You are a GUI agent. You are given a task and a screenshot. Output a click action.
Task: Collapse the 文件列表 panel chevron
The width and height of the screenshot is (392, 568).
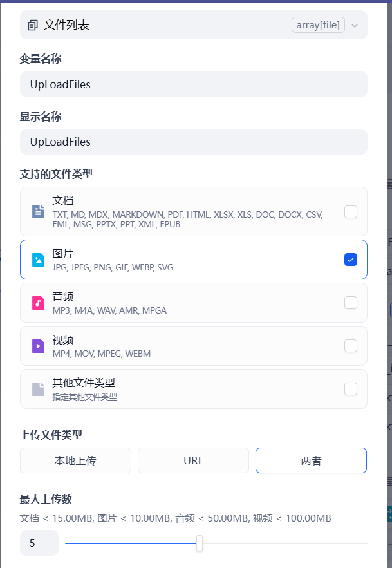(354, 24)
